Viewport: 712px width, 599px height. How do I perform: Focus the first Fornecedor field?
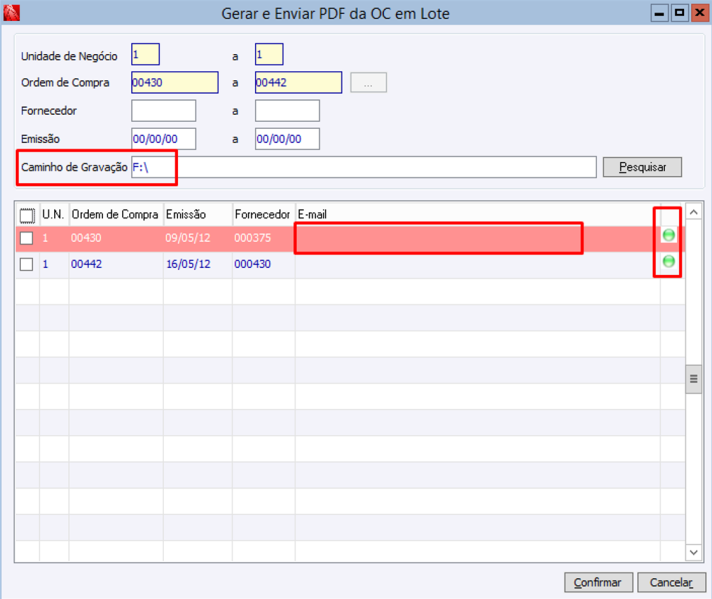[x=163, y=111]
